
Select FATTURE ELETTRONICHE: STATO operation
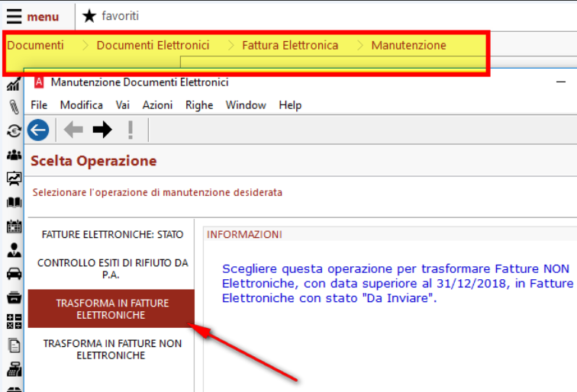(111, 234)
